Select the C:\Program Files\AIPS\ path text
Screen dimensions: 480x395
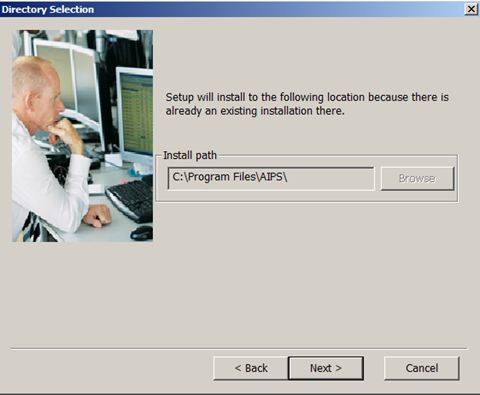pyautogui.click(x=230, y=177)
